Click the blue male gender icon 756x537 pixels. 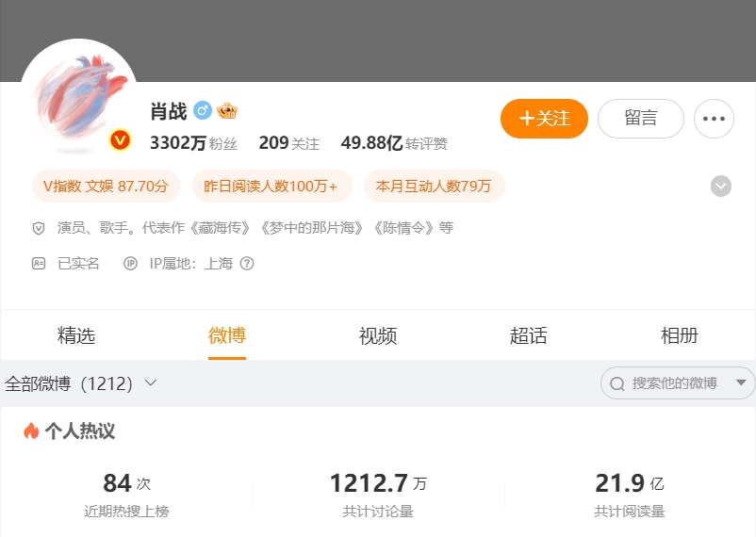(203, 110)
